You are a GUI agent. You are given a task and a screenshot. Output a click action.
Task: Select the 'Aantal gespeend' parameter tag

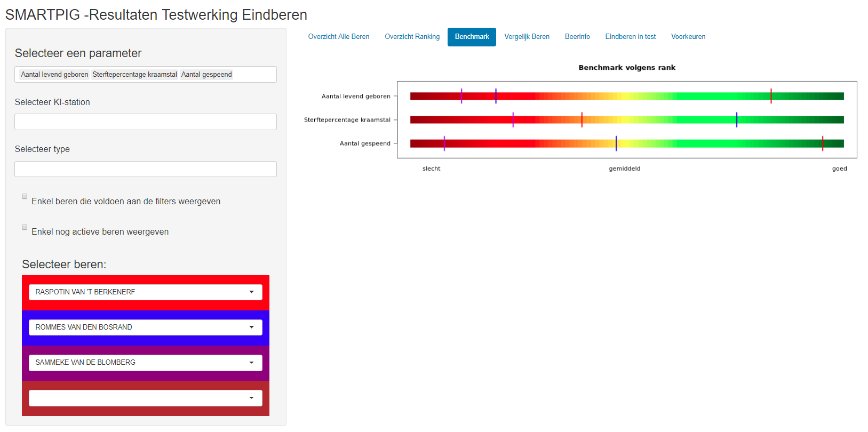click(206, 75)
